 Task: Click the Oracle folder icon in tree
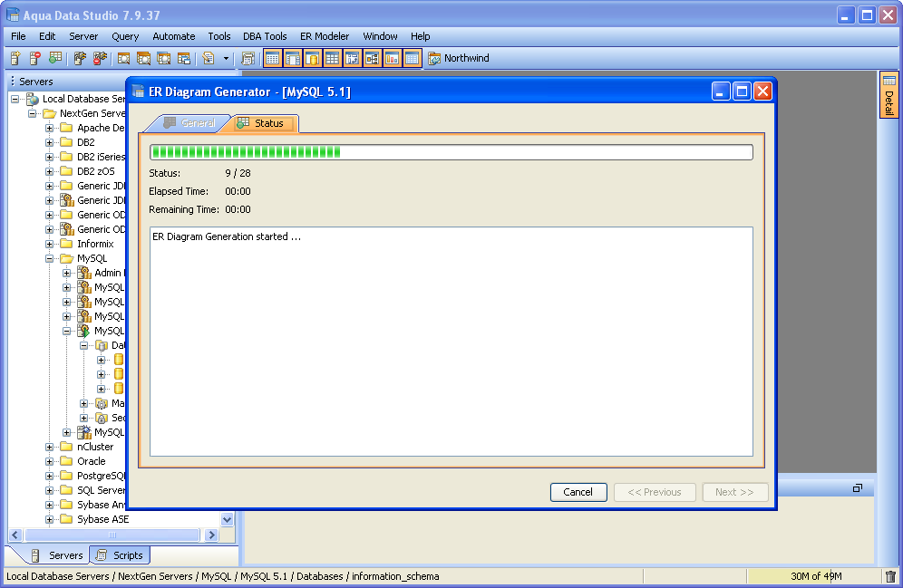(x=67, y=461)
